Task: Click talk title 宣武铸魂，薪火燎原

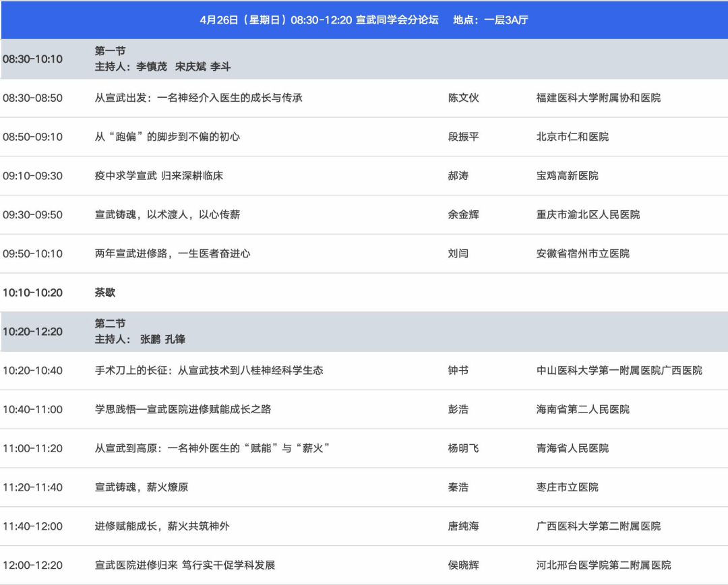Action: tap(141, 487)
